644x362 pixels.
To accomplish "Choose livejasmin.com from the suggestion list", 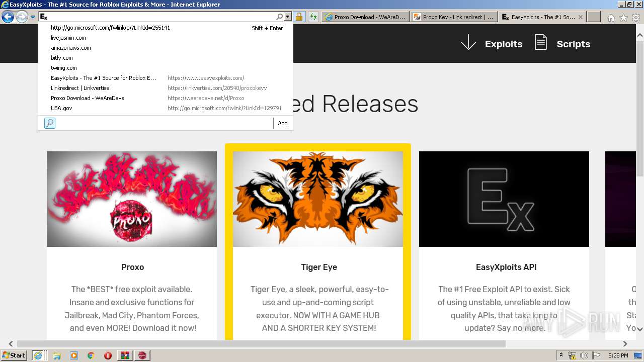I will coord(166,38).
